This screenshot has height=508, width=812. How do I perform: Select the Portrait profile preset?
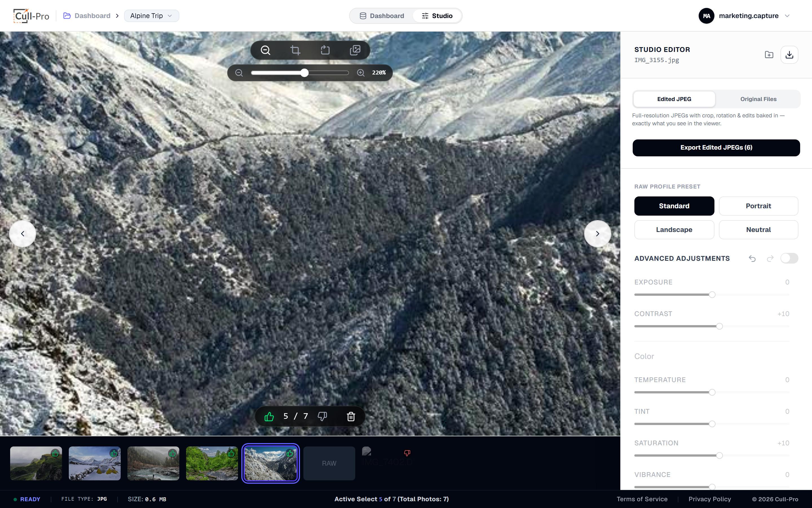click(758, 206)
